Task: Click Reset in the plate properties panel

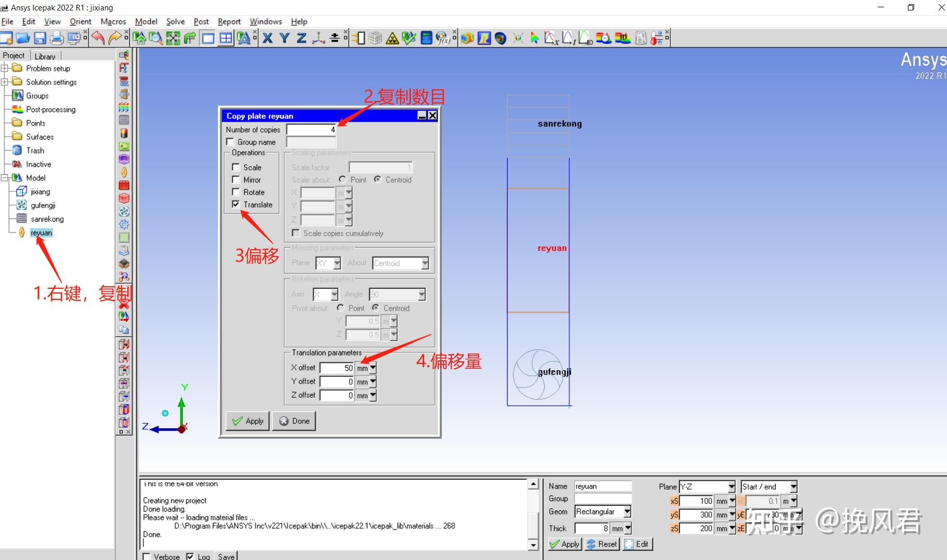Action: [602, 544]
